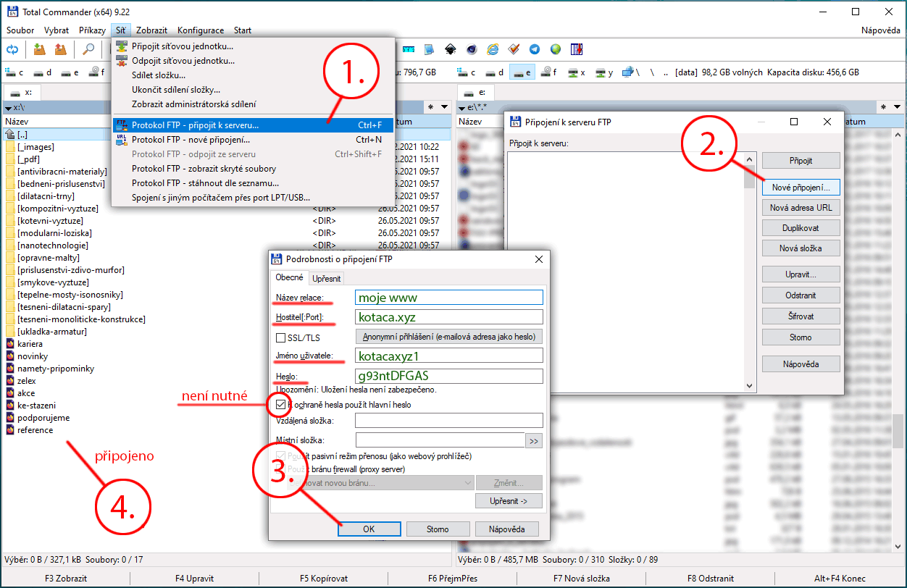Uncheck master password protection checkbox
This screenshot has height=588, width=907.
pos(281,404)
